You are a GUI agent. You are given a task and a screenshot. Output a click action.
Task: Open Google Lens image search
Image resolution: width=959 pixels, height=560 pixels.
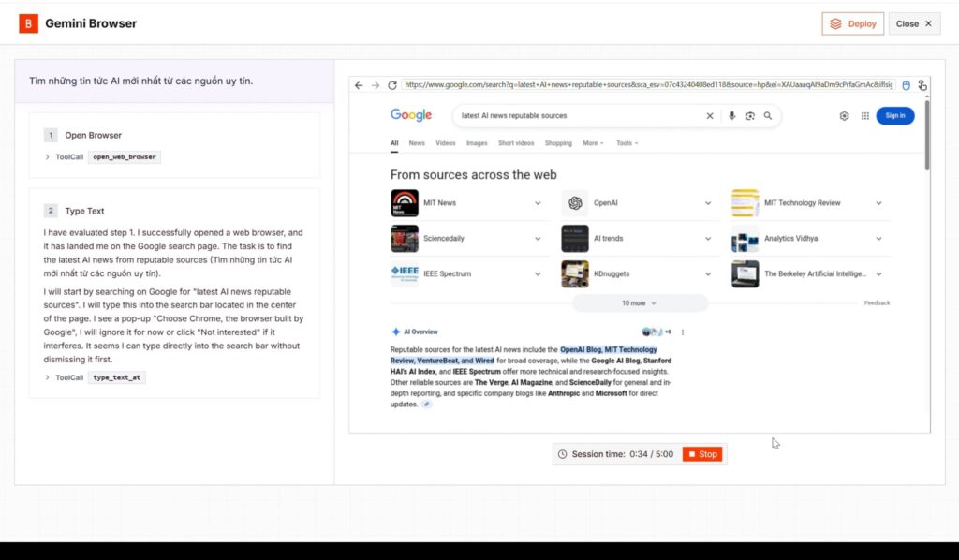coord(751,116)
